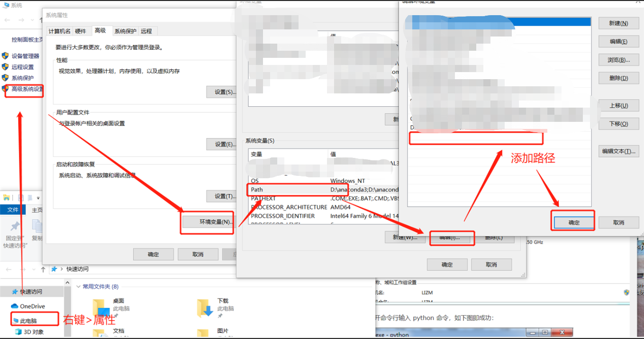The width and height of the screenshot is (644, 339).
Task: Select 快速访问 in the navigation pane
Action: [x=31, y=292]
